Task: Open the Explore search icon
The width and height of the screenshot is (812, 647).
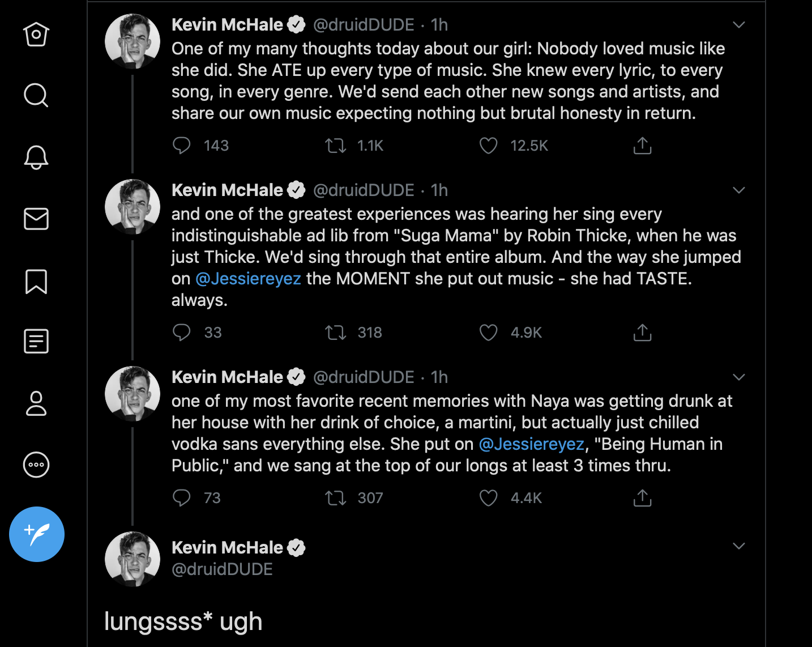Action: (x=36, y=95)
